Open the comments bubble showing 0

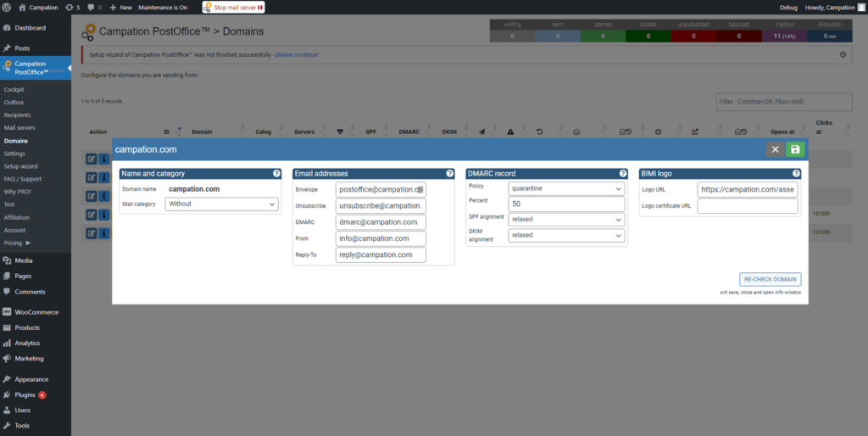click(x=95, y=8)
